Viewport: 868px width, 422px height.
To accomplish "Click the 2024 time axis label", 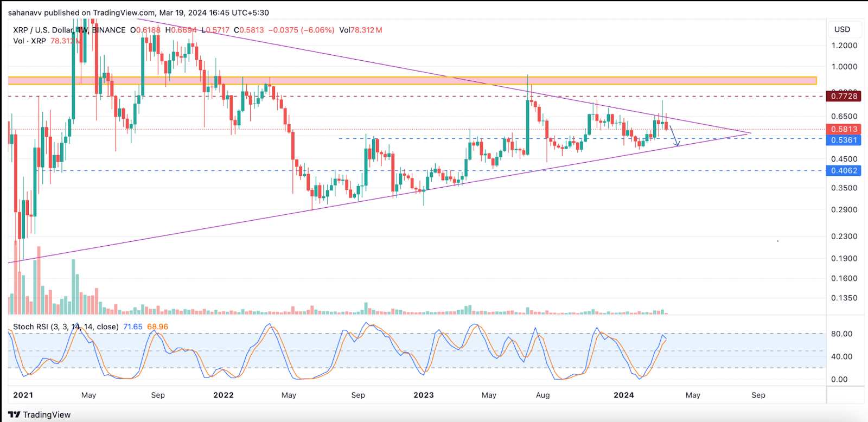I will tap(624, 395).
